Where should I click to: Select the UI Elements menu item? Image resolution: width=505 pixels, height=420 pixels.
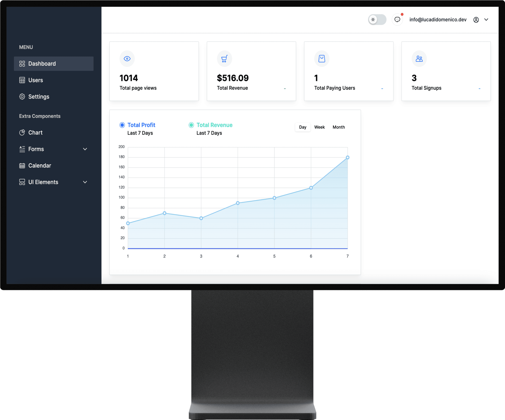click(54, 182)
